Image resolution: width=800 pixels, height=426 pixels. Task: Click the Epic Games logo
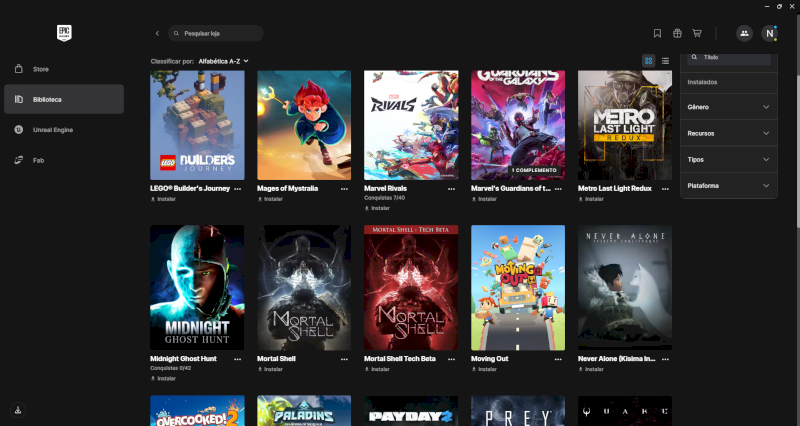64,33
